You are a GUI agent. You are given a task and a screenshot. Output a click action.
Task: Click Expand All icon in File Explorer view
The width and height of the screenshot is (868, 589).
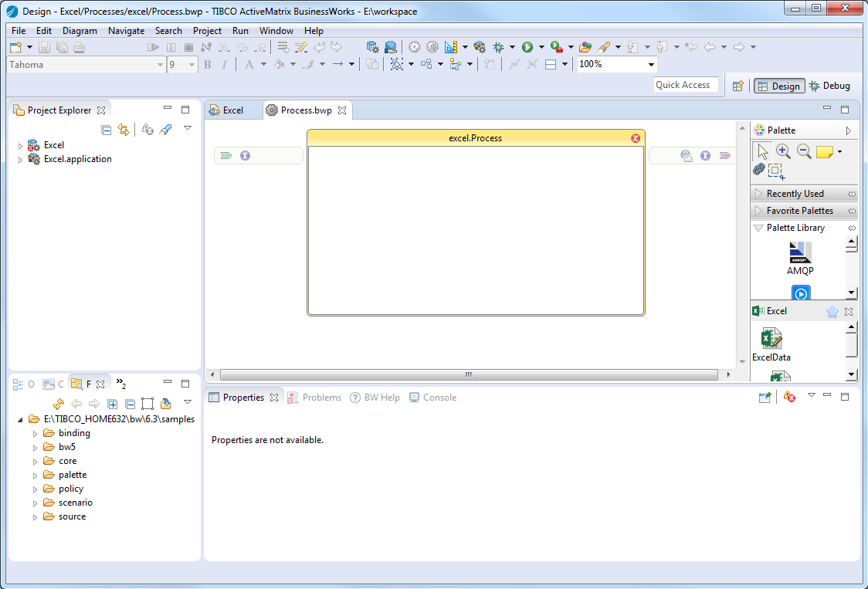(113, 404)
